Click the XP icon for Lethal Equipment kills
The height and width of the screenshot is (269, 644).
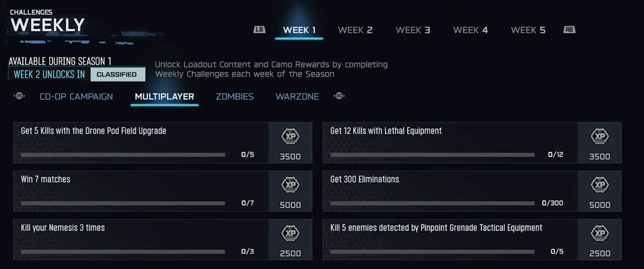click(600, 136)
